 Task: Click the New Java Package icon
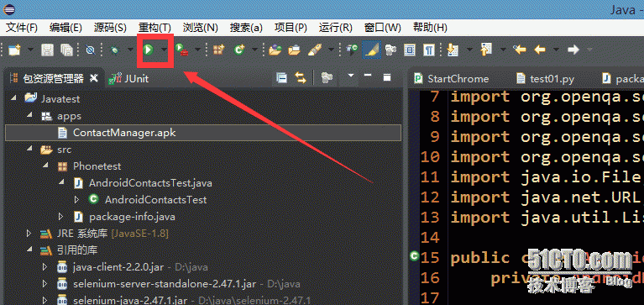click(x=219, y=50)
